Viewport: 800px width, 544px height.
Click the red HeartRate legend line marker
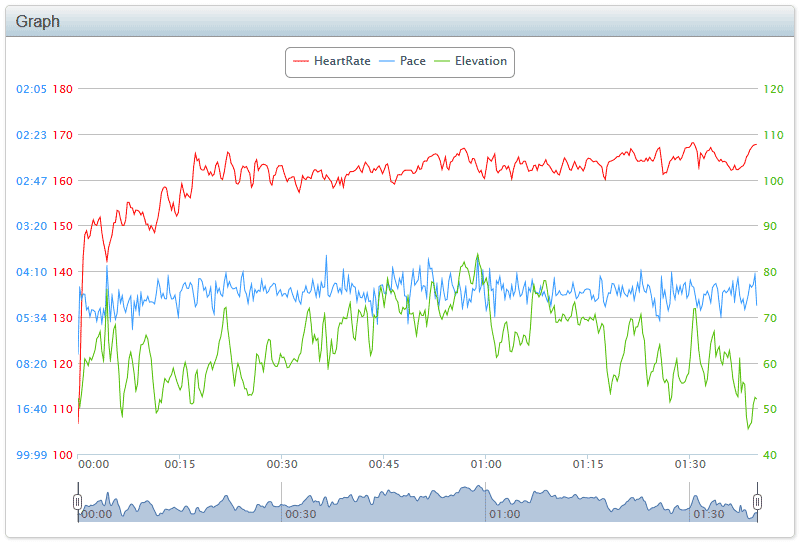tap(301, 61)
